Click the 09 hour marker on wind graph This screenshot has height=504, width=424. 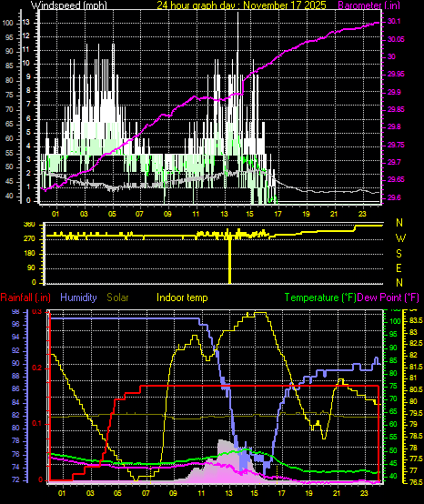click(167, 214)
